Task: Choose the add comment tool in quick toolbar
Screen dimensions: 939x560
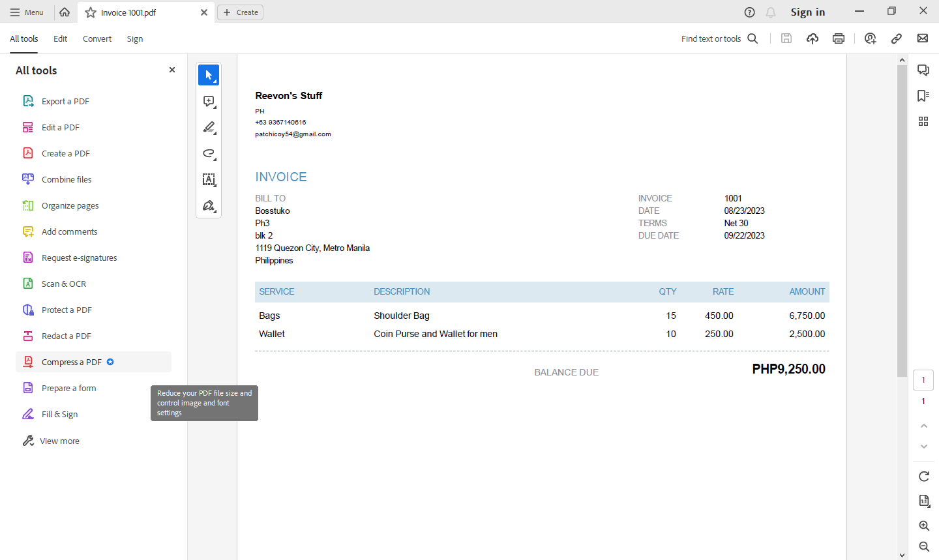Action: [209, 102]
